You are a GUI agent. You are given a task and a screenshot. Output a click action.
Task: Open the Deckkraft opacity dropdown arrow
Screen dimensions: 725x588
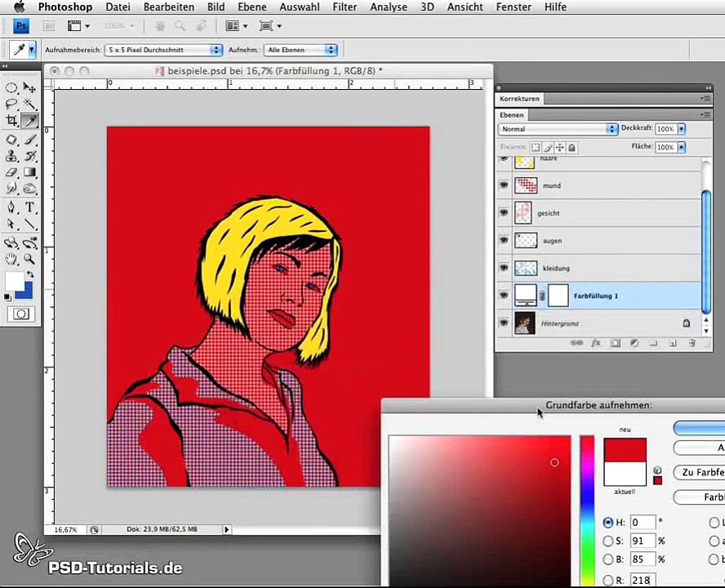click(x=682, y=129)
